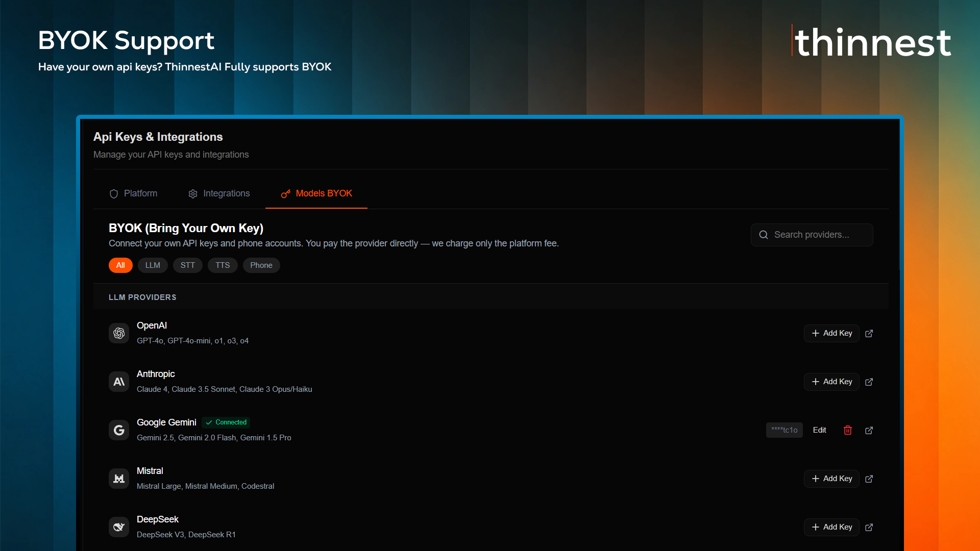Click the 'DeepSeek' provider name
This screenshot has height=551, width=980.
pyautogui.click(x=158, y=519)
